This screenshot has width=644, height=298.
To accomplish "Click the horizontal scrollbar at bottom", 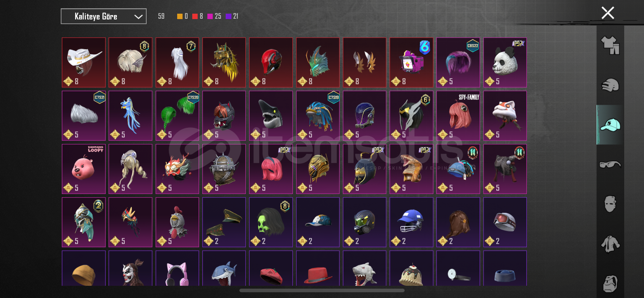I will click(x=322, y=290).
